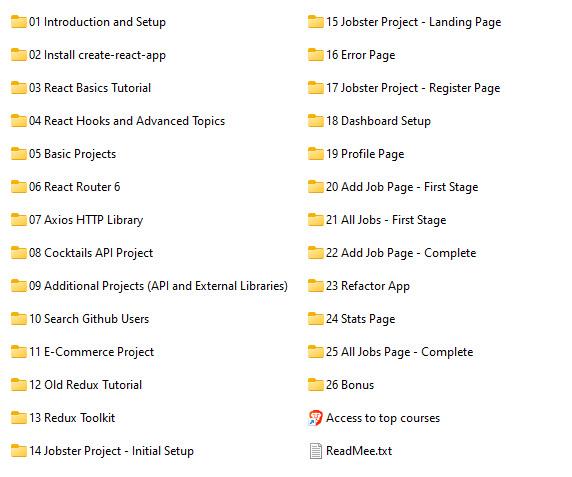Click the 24 Stats Page folder icon
572x477 pixels.
pyautogui.click(x=316, y=319)
